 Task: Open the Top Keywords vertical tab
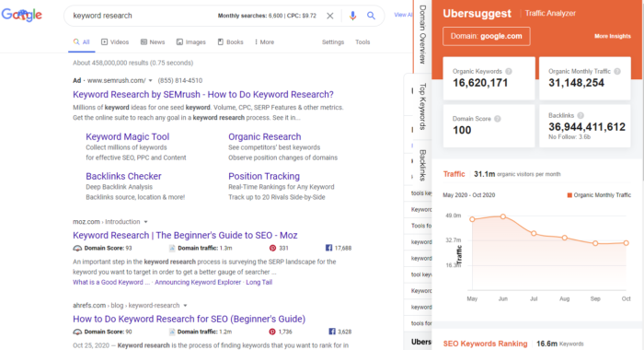(422, 107)
